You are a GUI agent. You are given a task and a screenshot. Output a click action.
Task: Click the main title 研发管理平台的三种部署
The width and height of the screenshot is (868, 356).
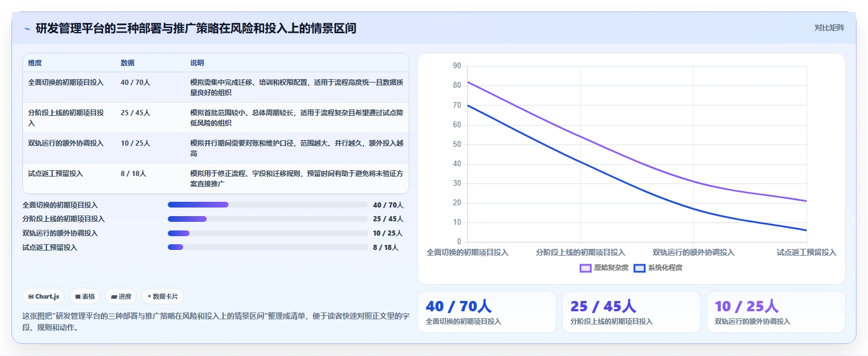tap(196, 28)
